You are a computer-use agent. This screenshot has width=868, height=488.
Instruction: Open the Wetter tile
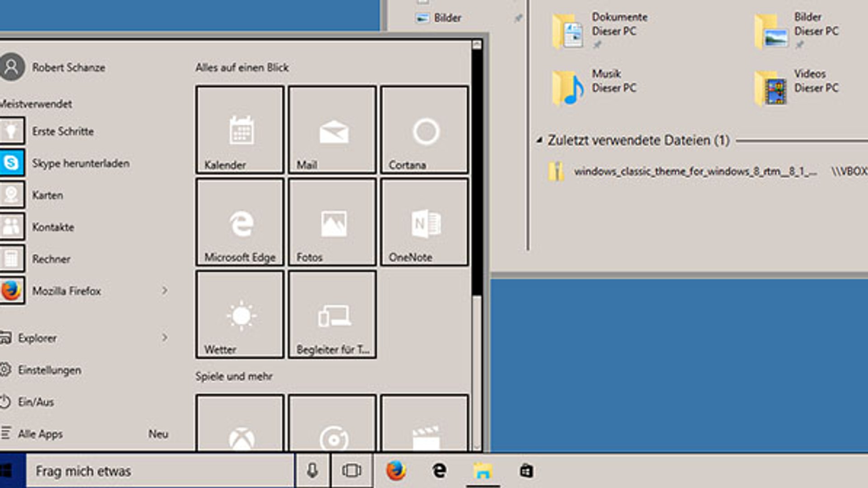pos(240,314)
